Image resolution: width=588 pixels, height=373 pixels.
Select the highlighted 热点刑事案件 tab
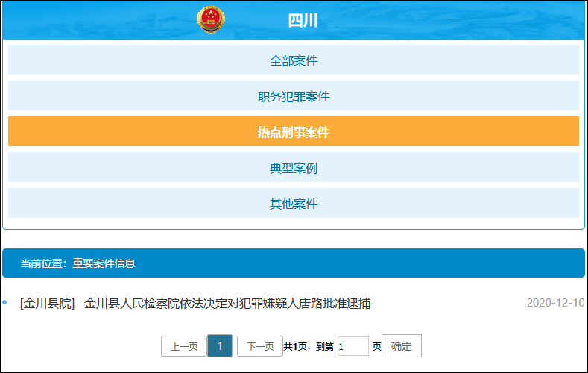coord(294,131)
